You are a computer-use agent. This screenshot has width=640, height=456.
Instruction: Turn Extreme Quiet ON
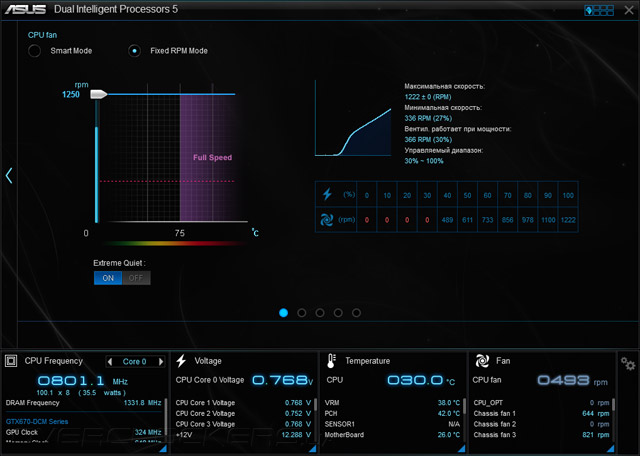coord(108,278)
